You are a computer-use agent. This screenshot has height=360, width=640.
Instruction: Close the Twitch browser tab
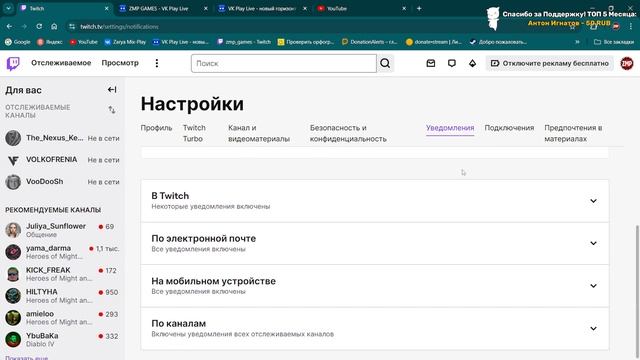pos(107,8)
